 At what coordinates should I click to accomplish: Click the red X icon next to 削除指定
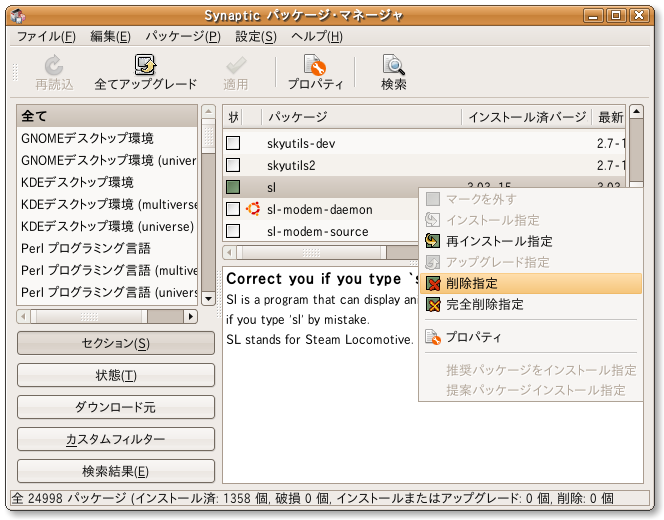432,283
